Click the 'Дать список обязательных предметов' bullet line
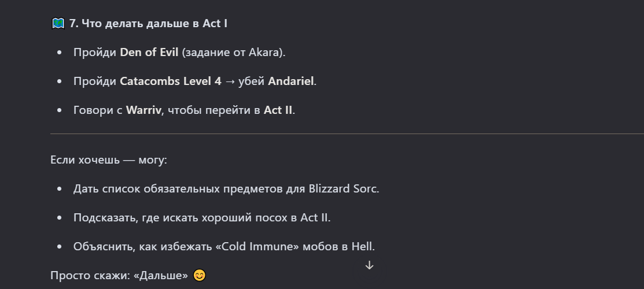 click(x=226, y=189)
